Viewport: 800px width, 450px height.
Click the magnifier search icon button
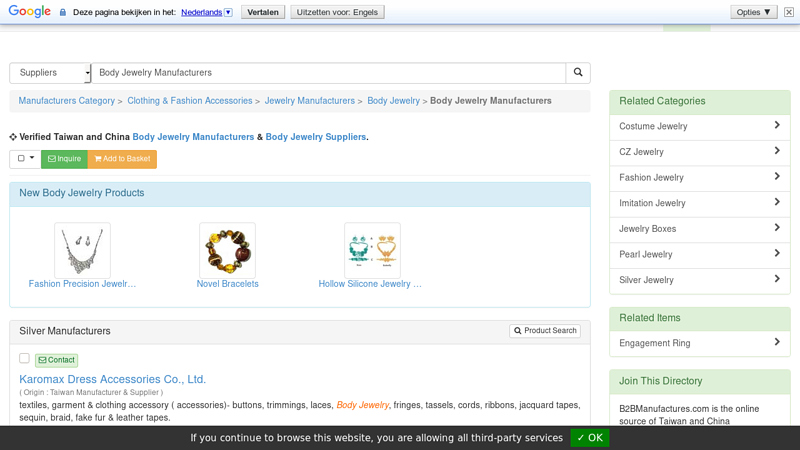click(x=578, y=73)
